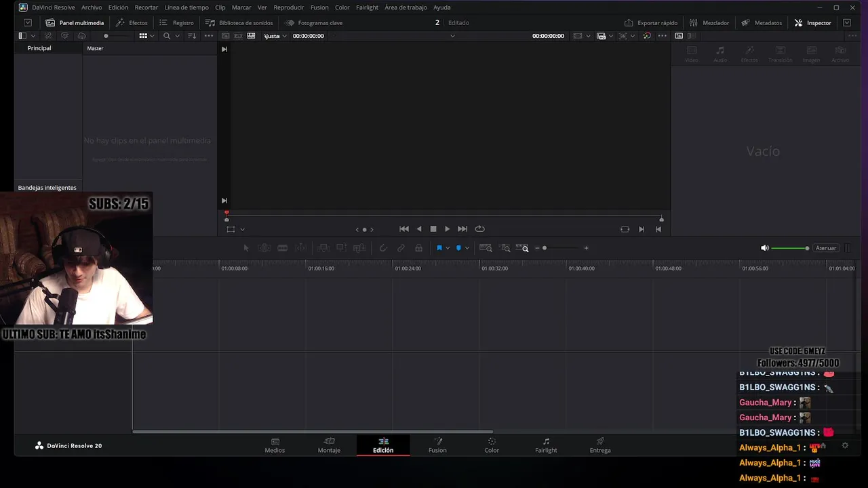The width and height of the screenshot is (868, 488).
Task: Switch to the Entrega page
Action: coord(600,445)
